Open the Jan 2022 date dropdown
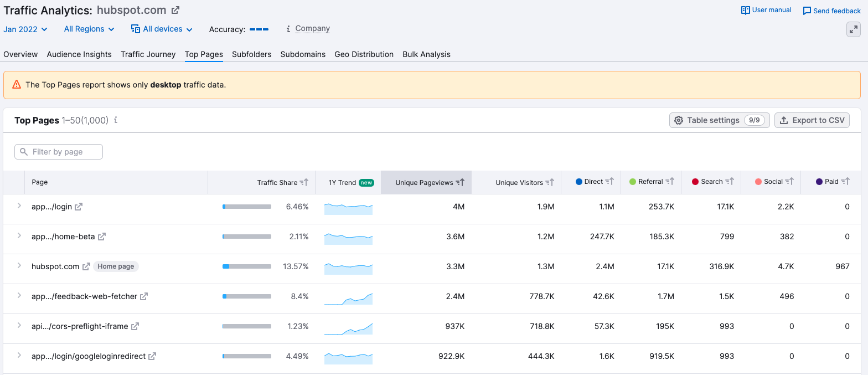868x375 pixels. tap(25, 29)
